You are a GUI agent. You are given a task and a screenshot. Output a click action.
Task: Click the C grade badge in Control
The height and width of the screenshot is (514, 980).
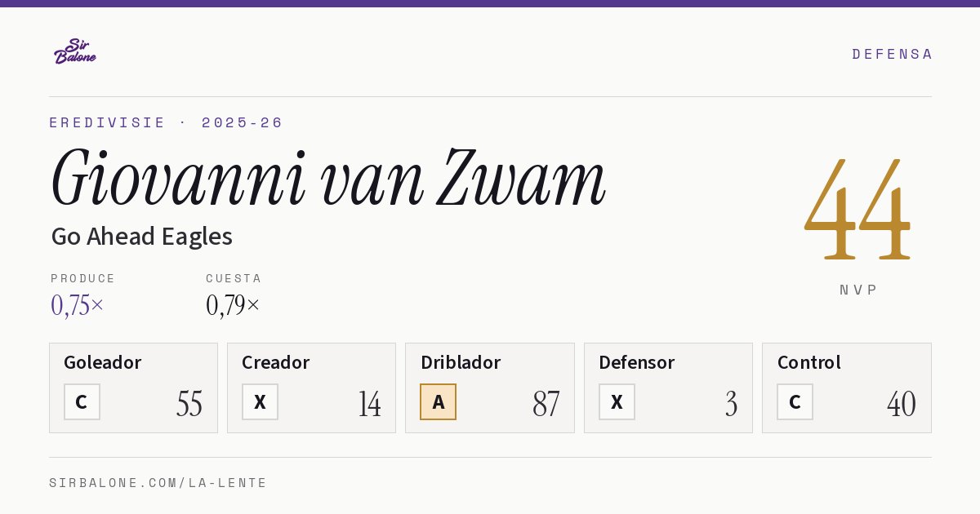click(x=795, y=401)
